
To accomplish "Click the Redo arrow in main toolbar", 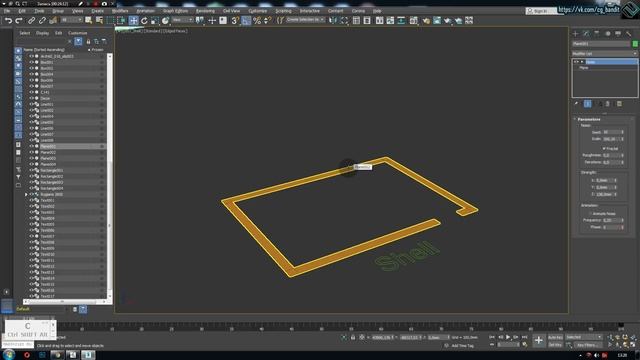I will point(19,20).
